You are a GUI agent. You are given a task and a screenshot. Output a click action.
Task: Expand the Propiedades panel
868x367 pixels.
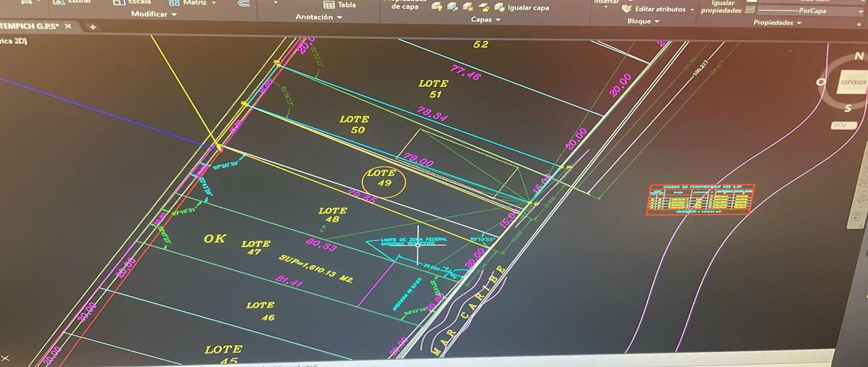(x=778, y=23)
